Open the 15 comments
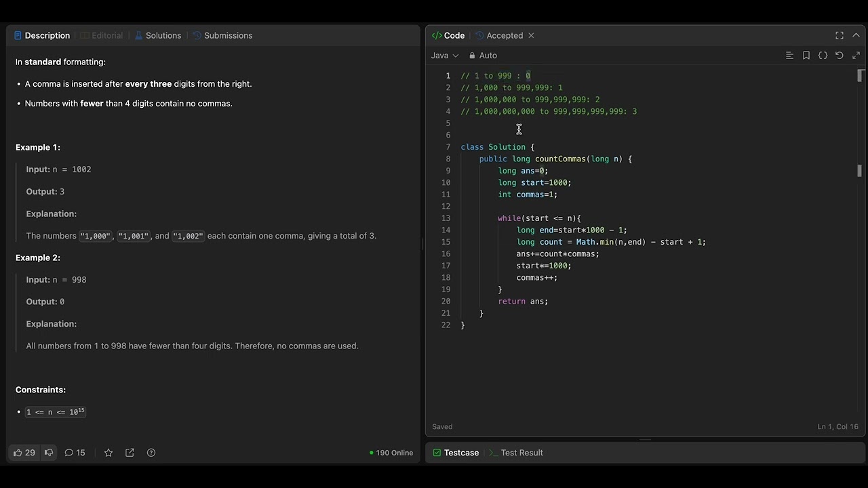The height and width of the screenshot is (488, 868). pos(75,453)
